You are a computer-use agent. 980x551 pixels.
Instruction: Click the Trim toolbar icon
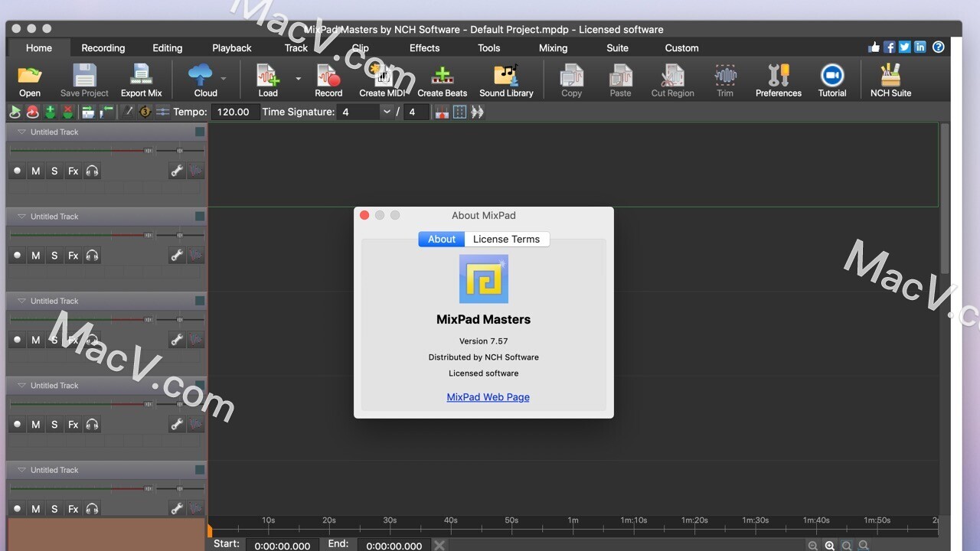[x=725, y=80]
